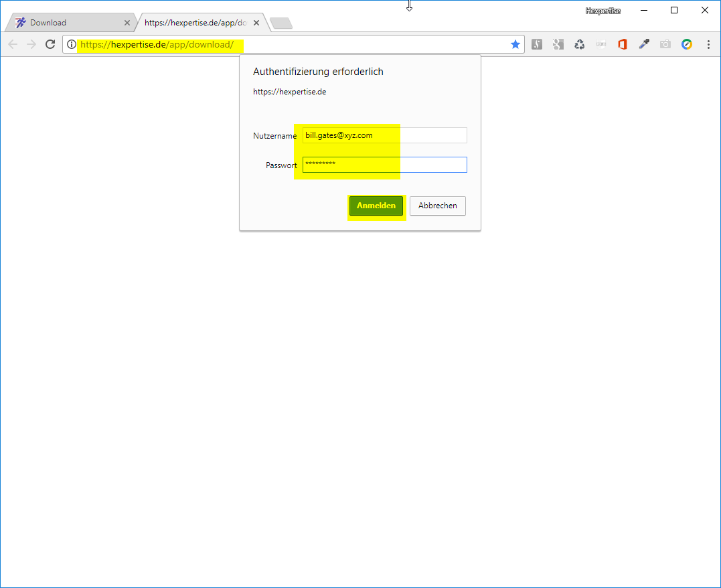Click the grey camera screenshot extension
Image resolution: width=721 pixels, height=588 pixels.
(665, 44)
